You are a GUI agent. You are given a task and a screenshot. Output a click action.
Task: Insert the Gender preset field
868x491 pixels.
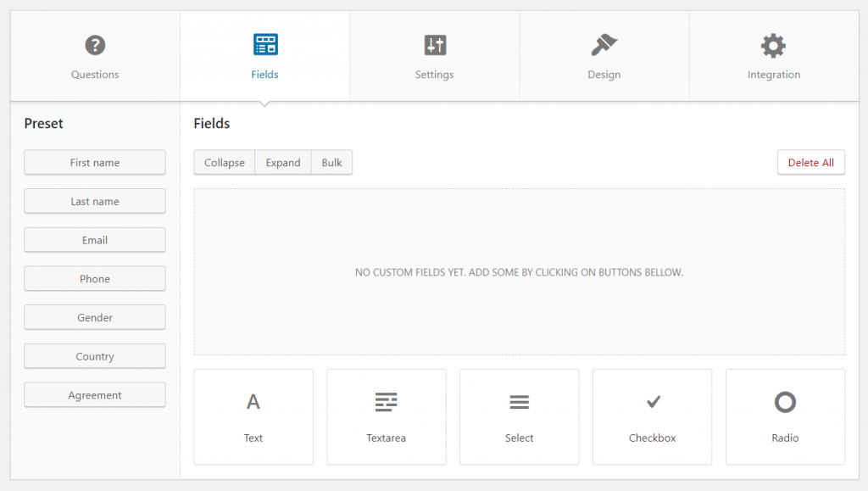(x=94, y=317)
